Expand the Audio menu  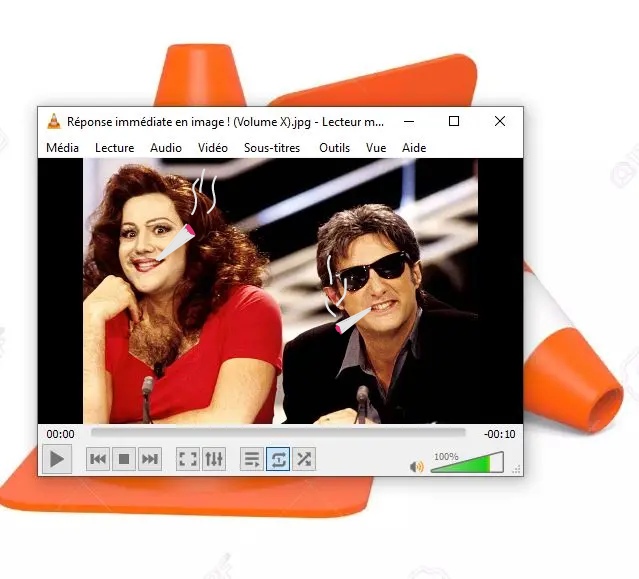point(166,147)
